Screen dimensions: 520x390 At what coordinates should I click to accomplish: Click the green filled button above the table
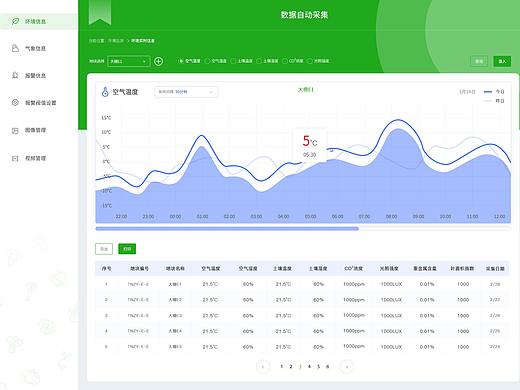pyautogui.click(x=127, y=249)
